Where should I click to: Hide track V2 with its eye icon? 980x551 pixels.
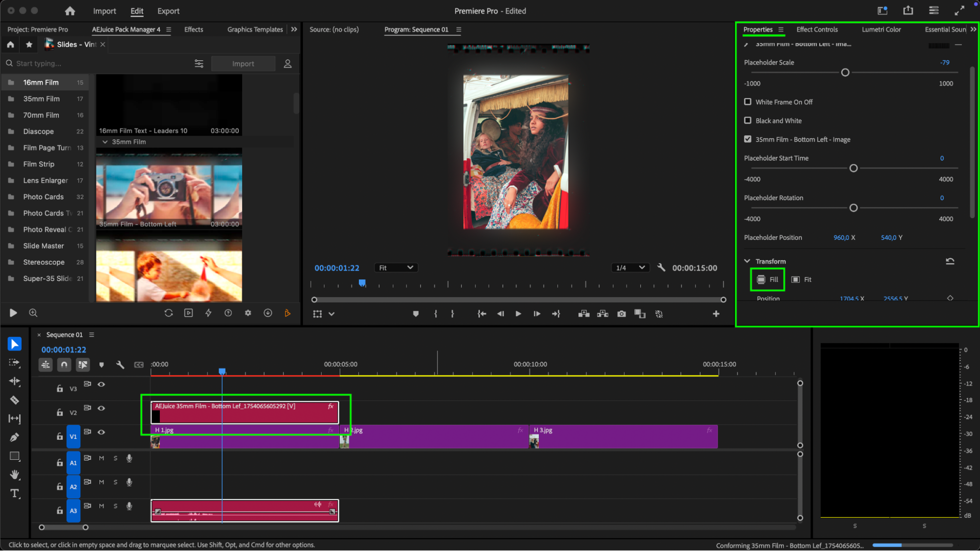tap(101, 408)
